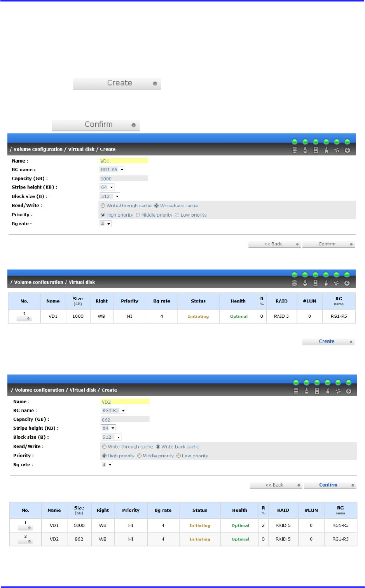Select Write-back cache in the VD1 form

pos(157,206)
